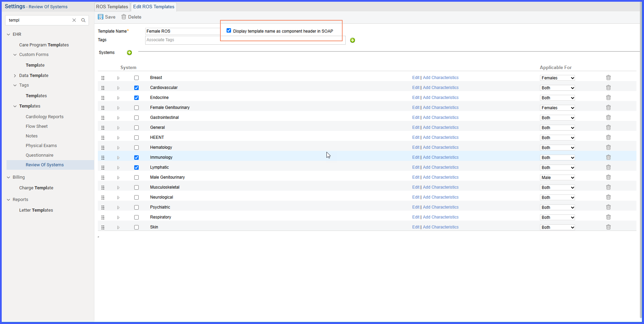
Task: Click Edit link for HEENT
Action: (x=416, y=137)
